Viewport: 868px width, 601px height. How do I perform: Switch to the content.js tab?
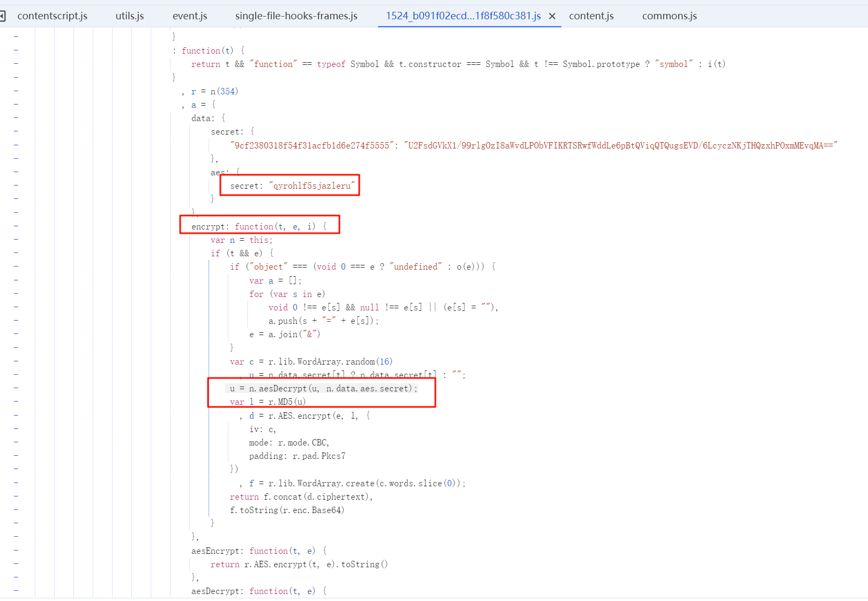[591, 16]
